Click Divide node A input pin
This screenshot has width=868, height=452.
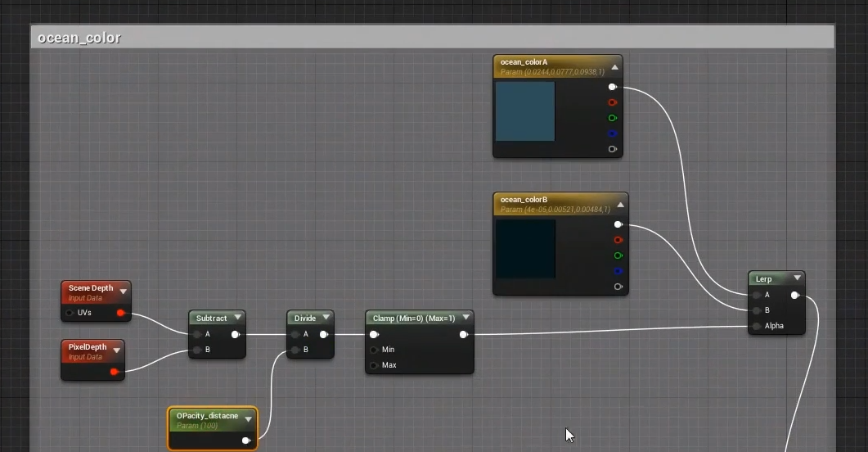pyautogui.click(x=295, y=335)
